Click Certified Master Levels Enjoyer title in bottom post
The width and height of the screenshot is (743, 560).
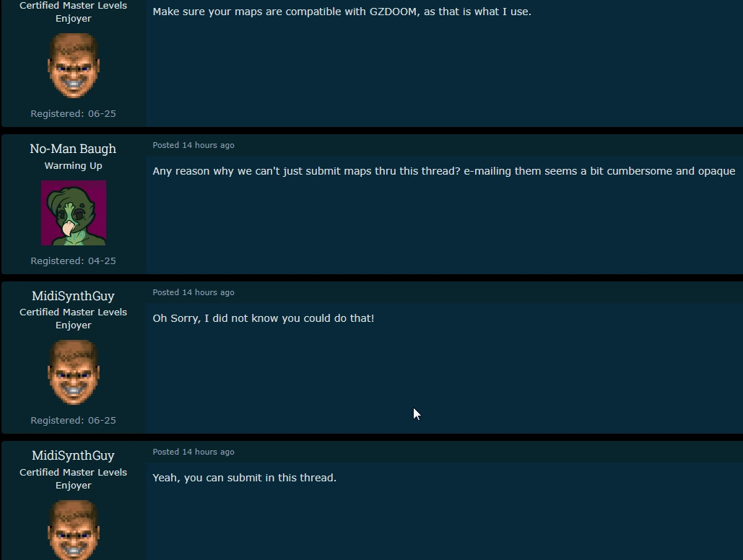[73, 479]
